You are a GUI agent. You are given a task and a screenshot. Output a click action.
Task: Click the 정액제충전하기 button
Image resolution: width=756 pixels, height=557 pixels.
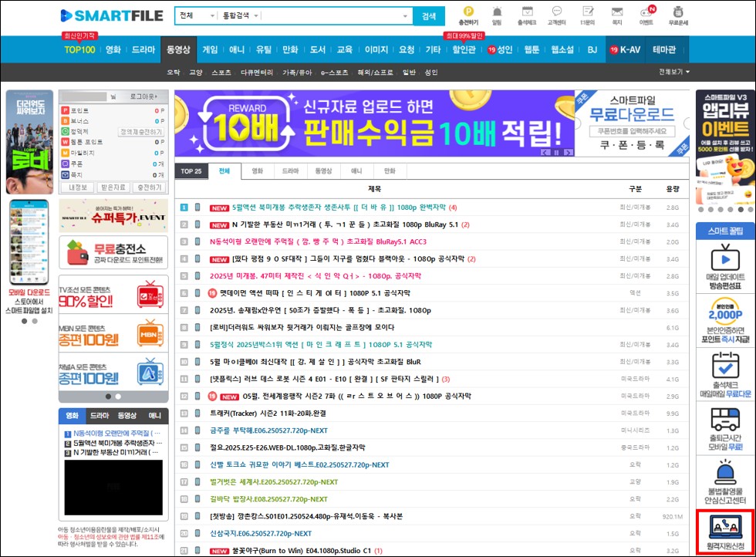(141, 132)
